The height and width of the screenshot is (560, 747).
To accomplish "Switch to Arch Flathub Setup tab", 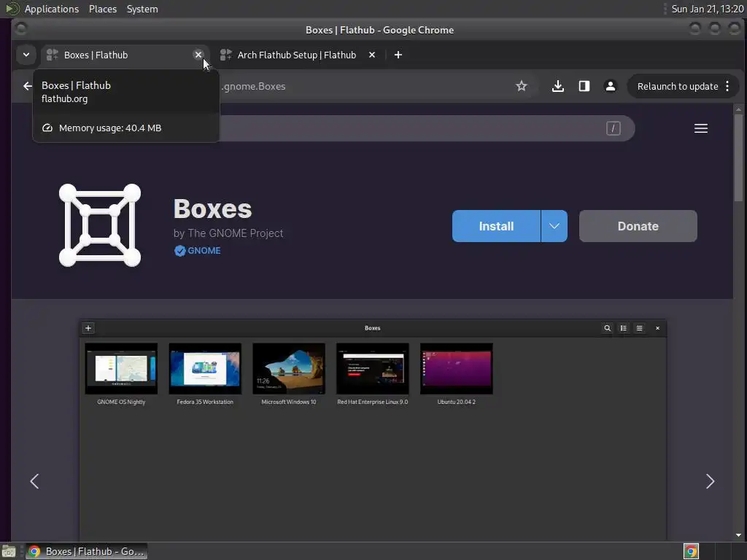I will click(298, 55).
